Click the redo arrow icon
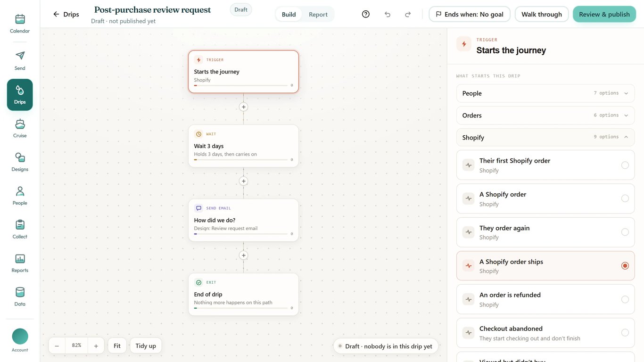The image size is (644, 362). pos(408,15)
